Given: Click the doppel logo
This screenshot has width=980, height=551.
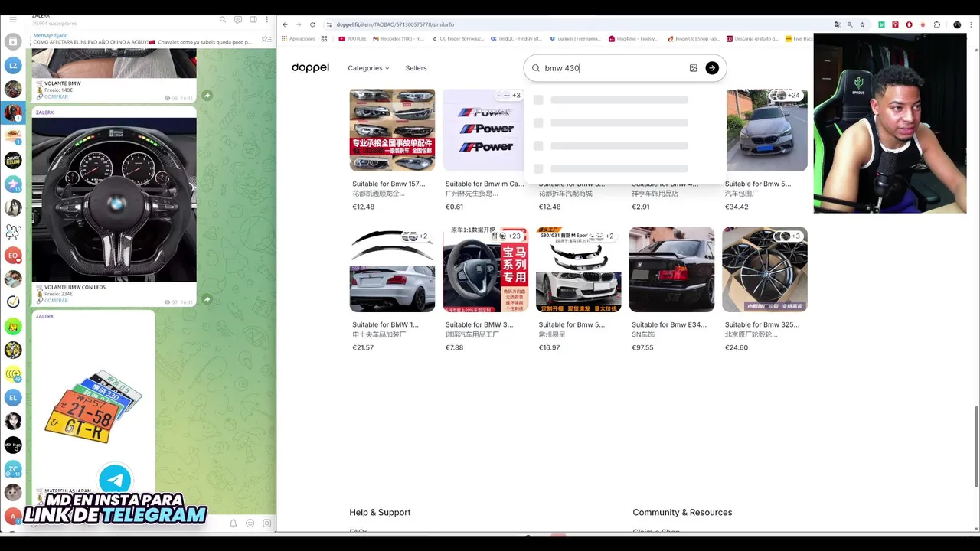Looking at the screenshot, I should tap(310, 68).
